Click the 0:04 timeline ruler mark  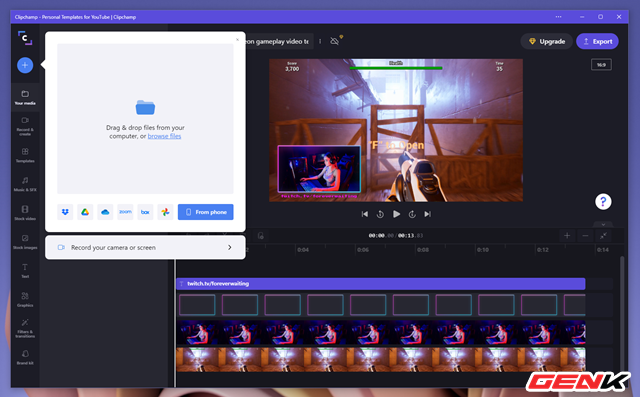click(x=303, y=250)
